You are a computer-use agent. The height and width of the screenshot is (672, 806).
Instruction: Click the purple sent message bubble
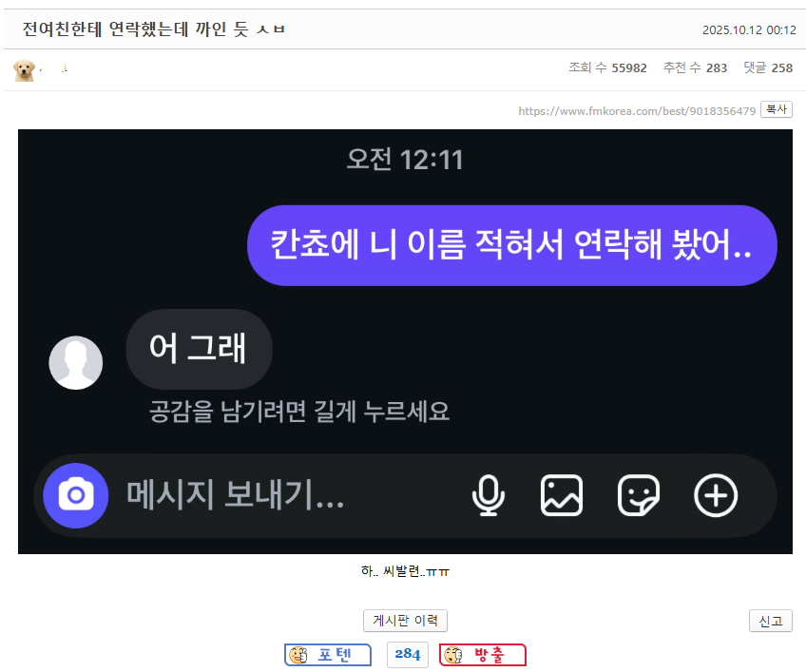coord(512,245)
